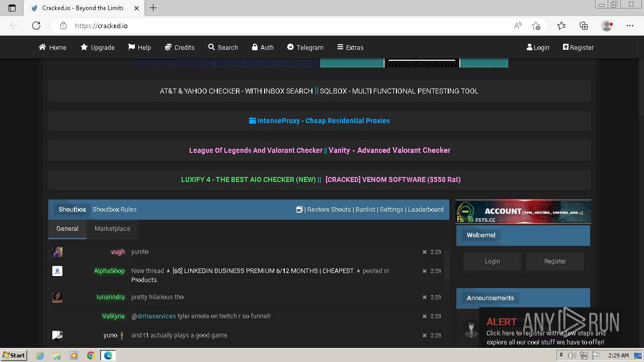The width and height of the screenshot is (644, 362).
Task: Pop out the shoutbox window icon
Action: [x=299, y=209]
